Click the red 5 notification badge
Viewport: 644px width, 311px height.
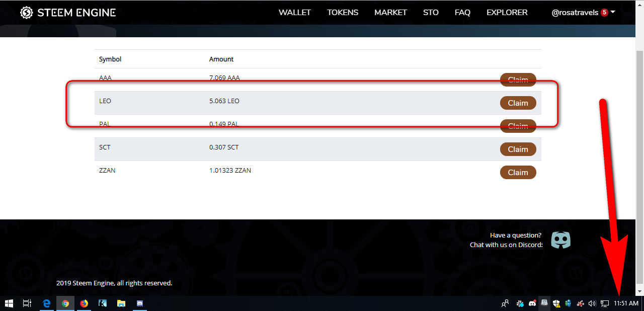tap(604, 13)
